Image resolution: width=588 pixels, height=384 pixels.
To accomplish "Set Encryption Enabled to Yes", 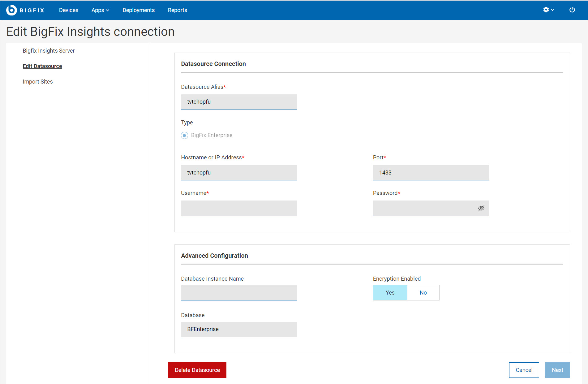I will click(390, 293).
